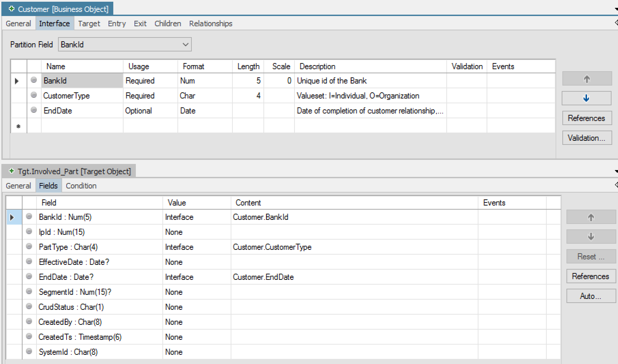This screenshot has width=618, height=364.
Task: Click the new-row asterisk icon in the interface grid
Action: (x=18, y=126)
